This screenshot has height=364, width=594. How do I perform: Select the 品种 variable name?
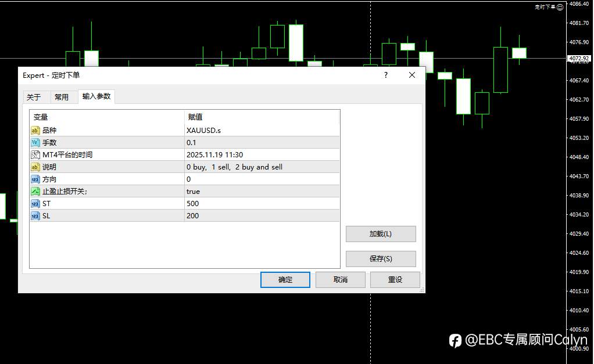coord(49,131)
